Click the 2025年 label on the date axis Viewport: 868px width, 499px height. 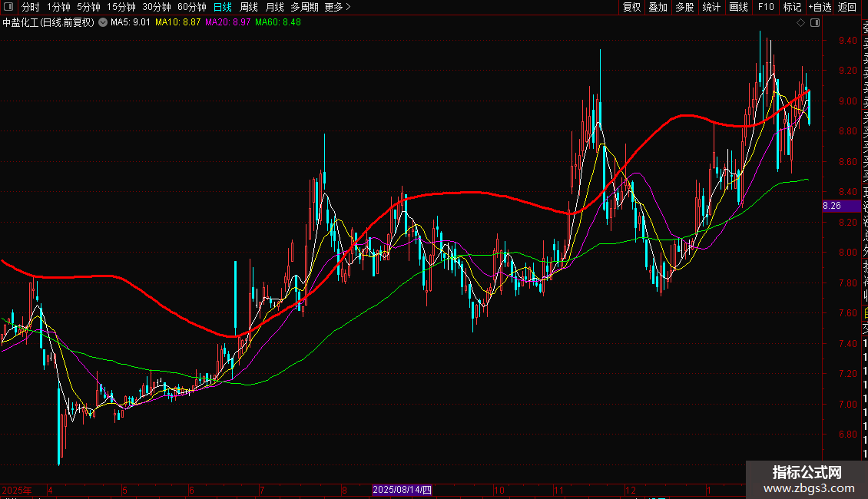[x=17, y=490]
